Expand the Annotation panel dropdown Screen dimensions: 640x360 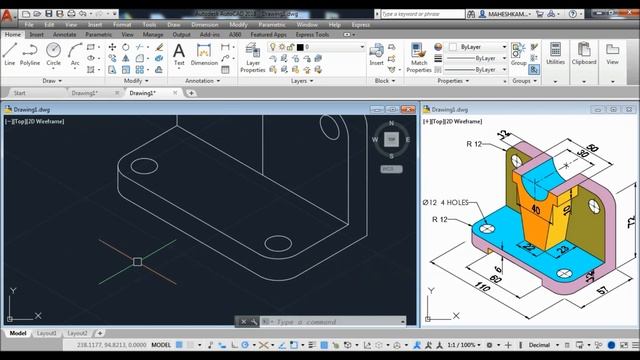(202, 81)
